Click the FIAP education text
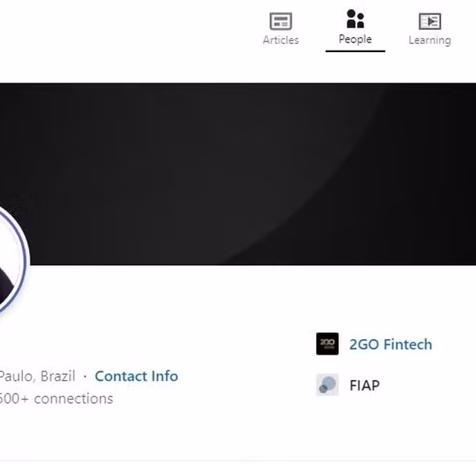Screen dimensions: 476x464 pyautogui.click(x=364, y=385)
